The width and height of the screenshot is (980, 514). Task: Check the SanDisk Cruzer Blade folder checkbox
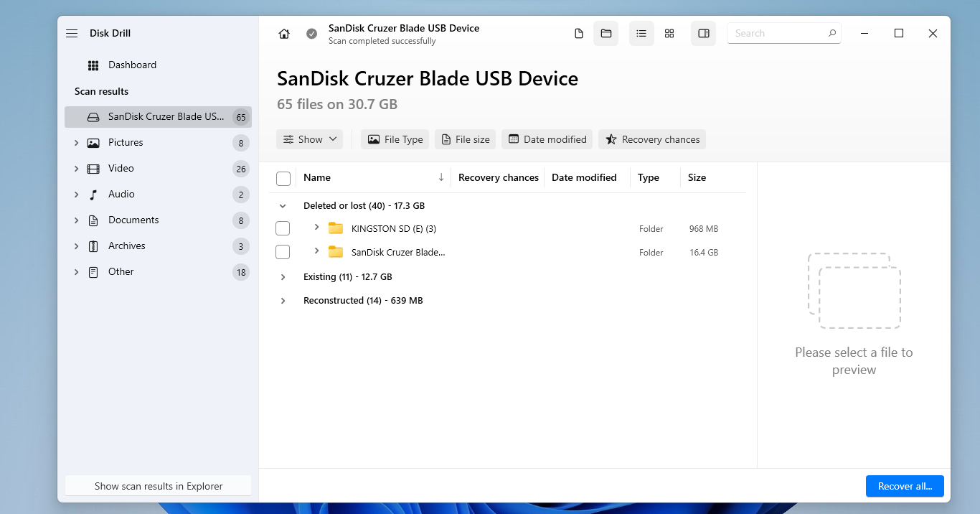[283, 252]
